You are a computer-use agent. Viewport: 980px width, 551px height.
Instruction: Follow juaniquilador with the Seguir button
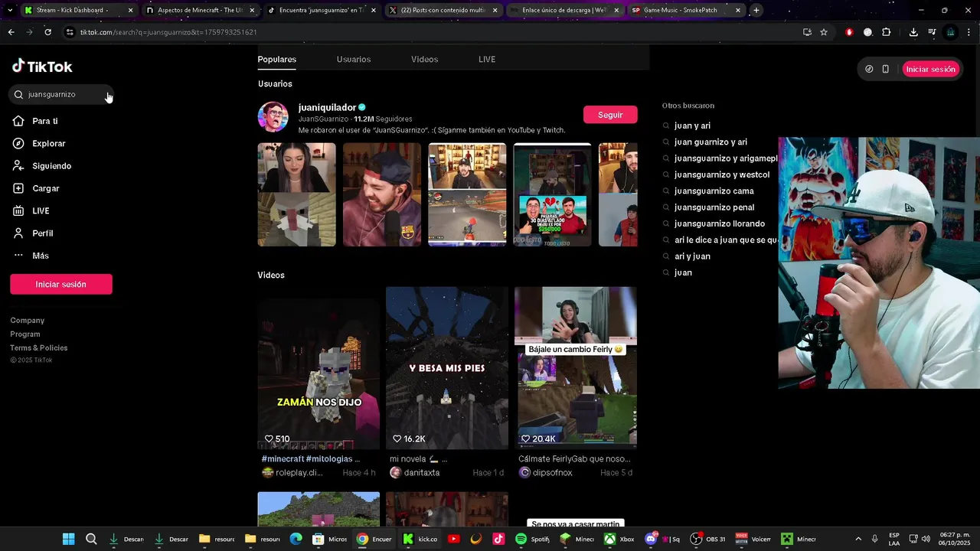tap(610, 115)
